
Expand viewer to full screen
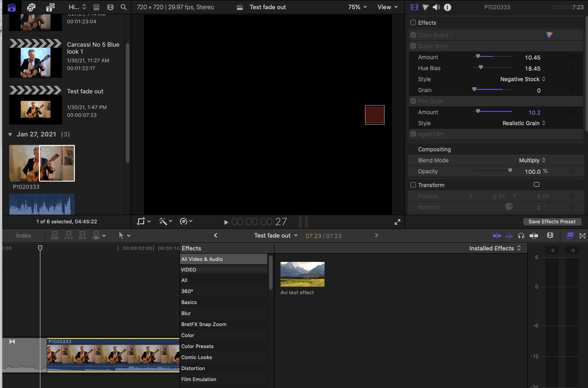click(x=398, y=222)
